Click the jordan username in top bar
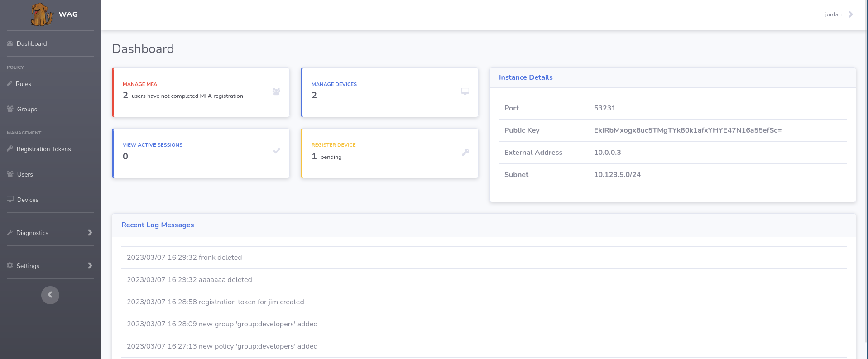868x359 pixels. (833, 14)
